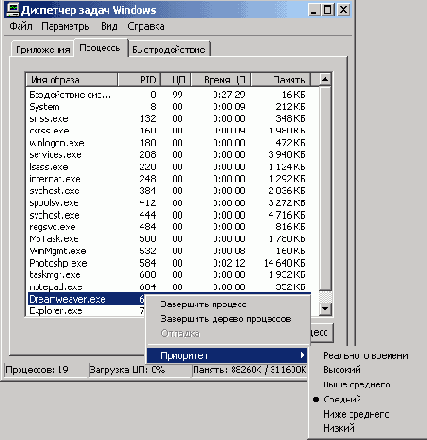Select the Dreamweaver.exe process row

[x=87, y=299]
